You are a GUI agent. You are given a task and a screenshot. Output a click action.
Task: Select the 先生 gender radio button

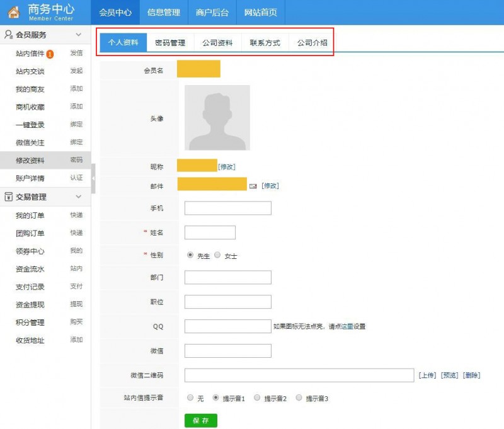[x=190, y=255]
